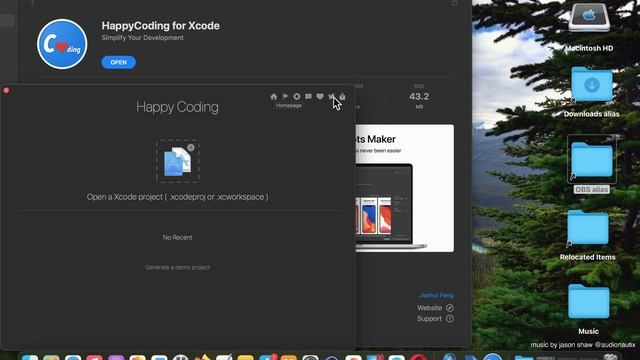
Task: Click the HappyCoding for Xcode title
Action: pos(160,26)
